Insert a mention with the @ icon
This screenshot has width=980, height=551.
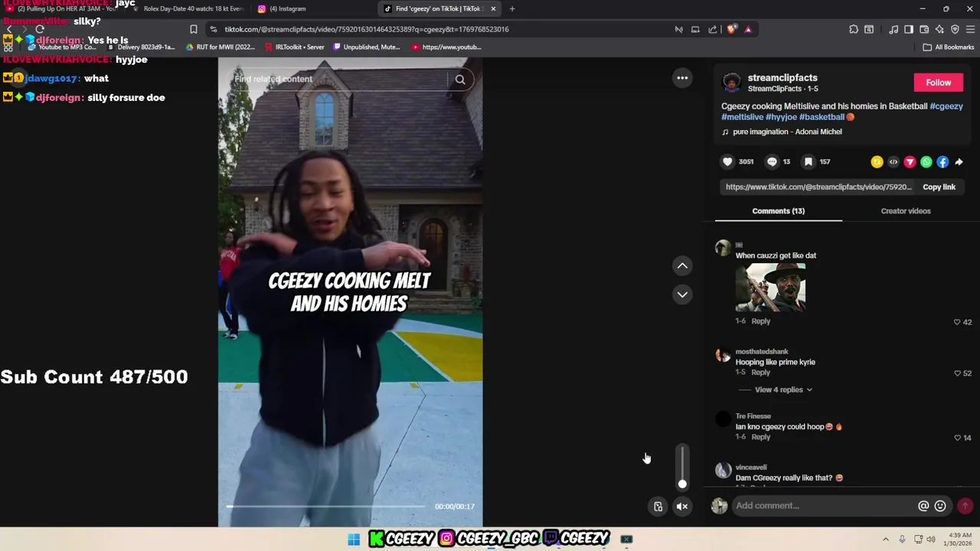[923, 506]
